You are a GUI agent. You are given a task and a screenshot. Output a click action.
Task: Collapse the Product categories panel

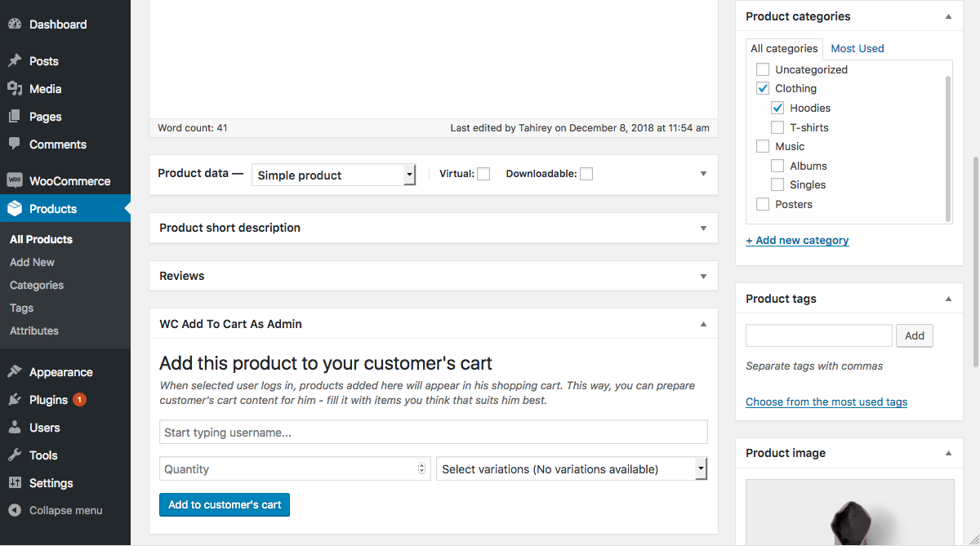click(948, 16)
